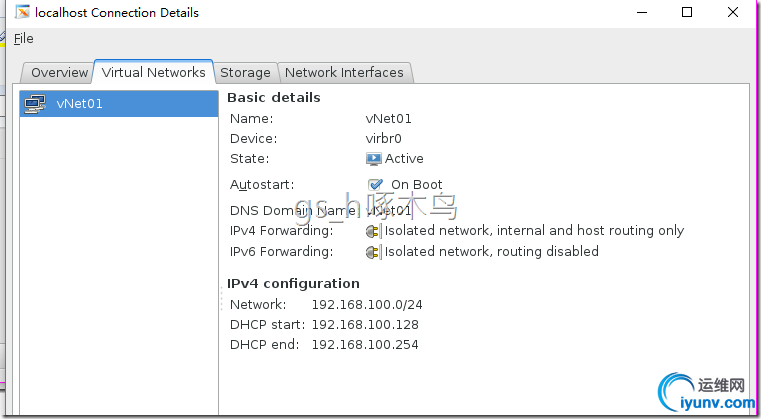Screen dimensions: 761x419
Task: Click the virt-manager icon in title bar
Action: click(22, 13)
